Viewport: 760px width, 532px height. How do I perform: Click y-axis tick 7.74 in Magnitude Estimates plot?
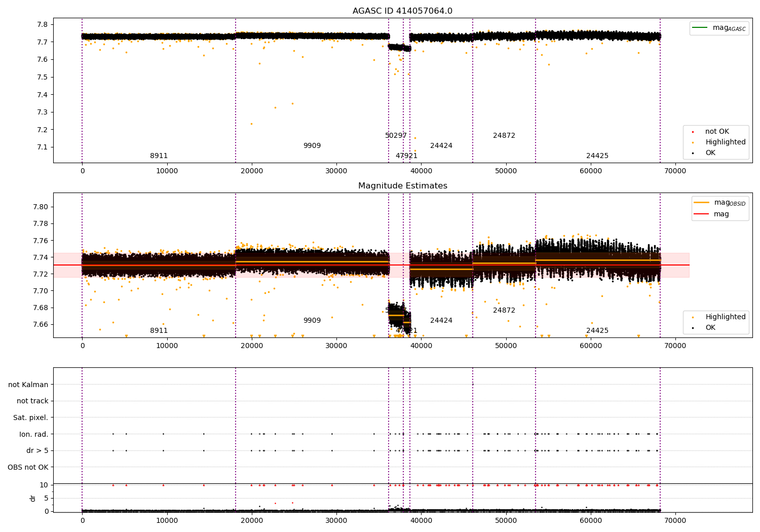coord(41,258)
